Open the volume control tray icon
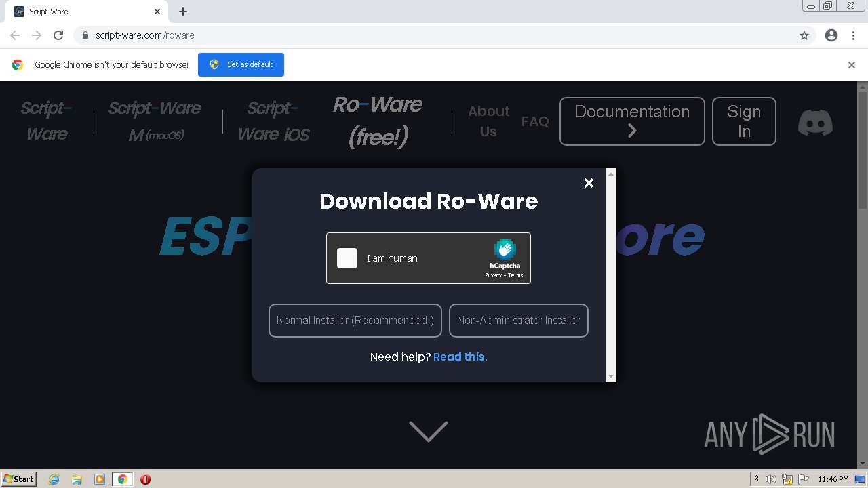Image resolution: width=868 pixels, height=488 pixels. point(771,479)
